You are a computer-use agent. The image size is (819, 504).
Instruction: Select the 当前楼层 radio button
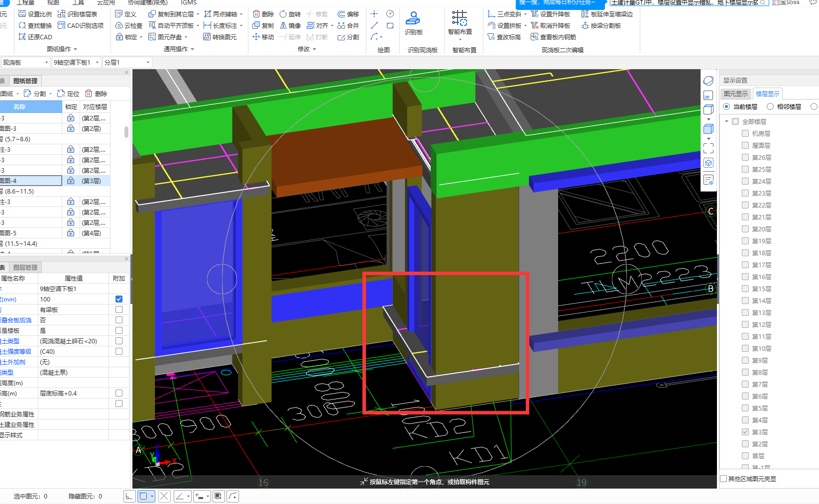726,106
